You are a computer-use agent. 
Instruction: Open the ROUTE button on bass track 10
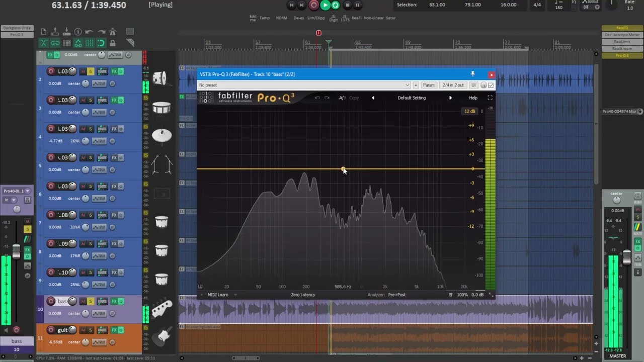[102, 301]
